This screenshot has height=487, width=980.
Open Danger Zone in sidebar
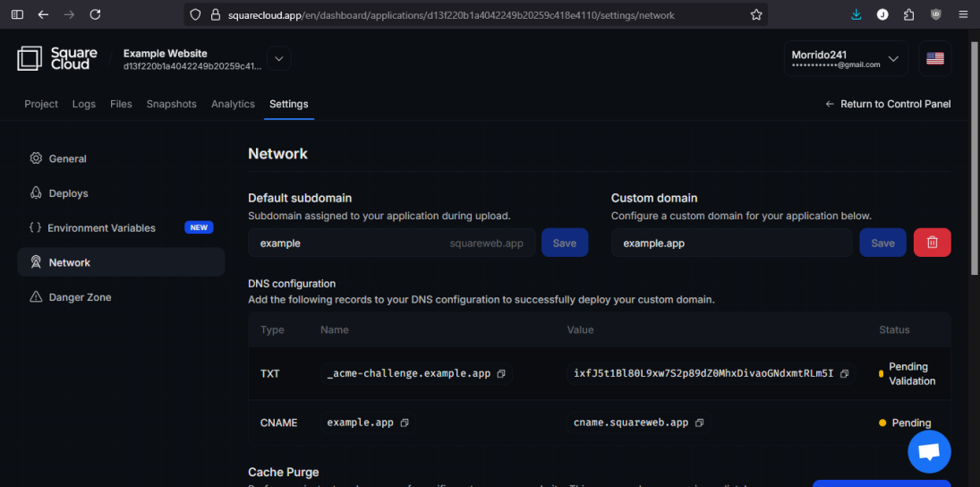tap(121, 297)
